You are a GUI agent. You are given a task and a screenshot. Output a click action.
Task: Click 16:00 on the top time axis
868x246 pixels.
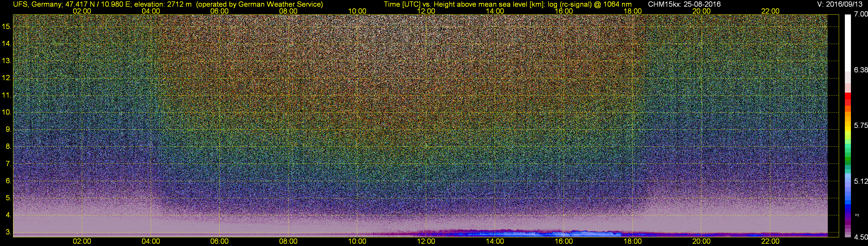point(564,11)
